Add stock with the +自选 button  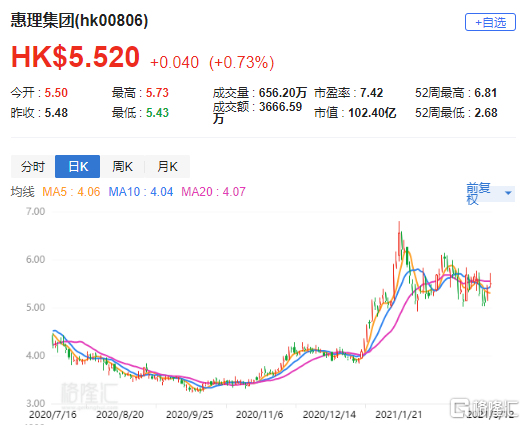(x=490, y=22)
